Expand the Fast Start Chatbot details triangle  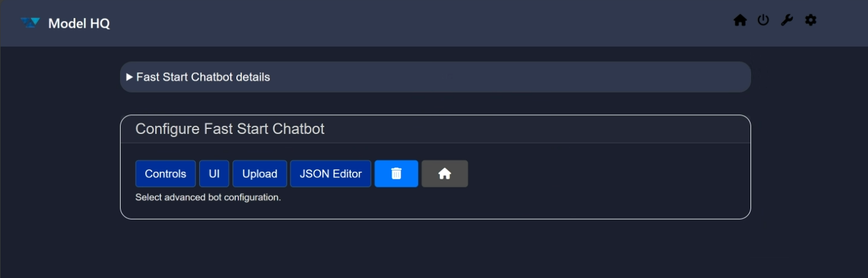[129, 77]
